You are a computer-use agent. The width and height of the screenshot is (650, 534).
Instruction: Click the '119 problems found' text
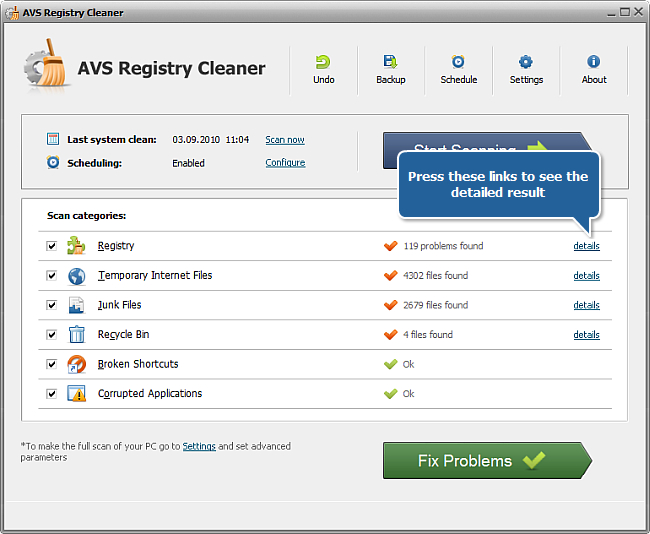[x=443, y=246]
